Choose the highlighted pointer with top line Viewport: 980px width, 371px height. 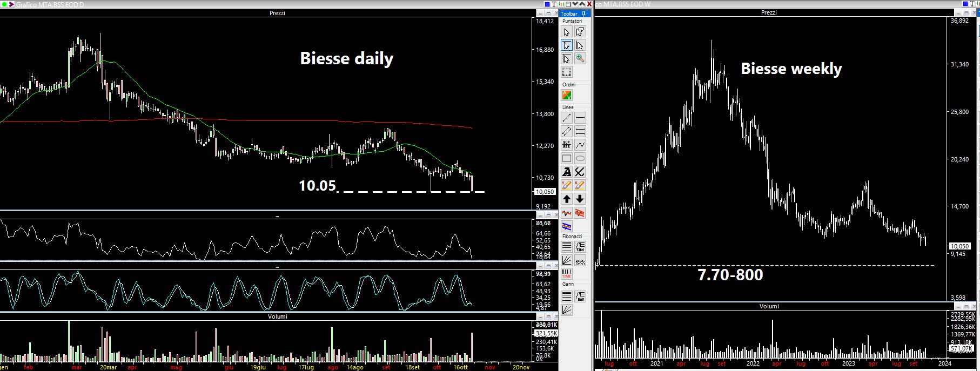(566, 45)
